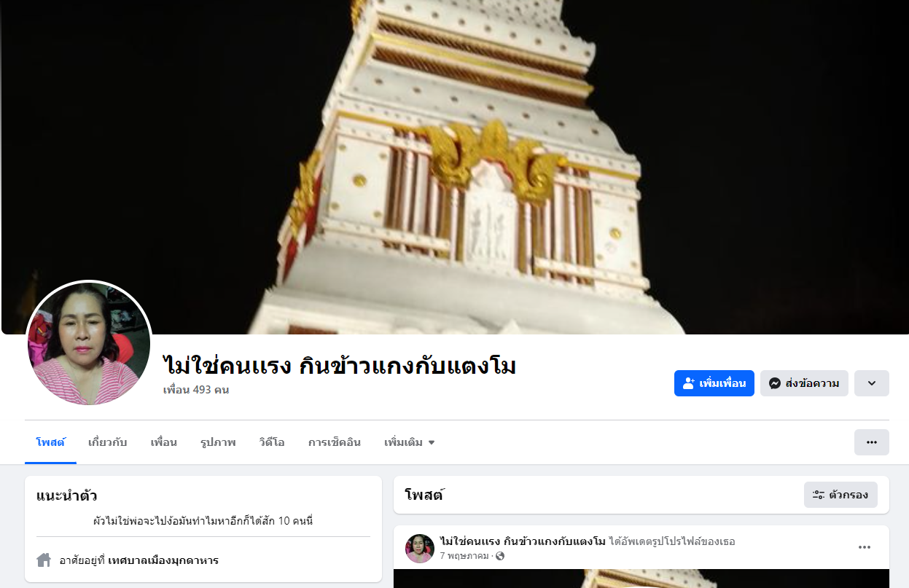Open the post options three-dots menu
909x588 pixels.
[x=865, y=547]
